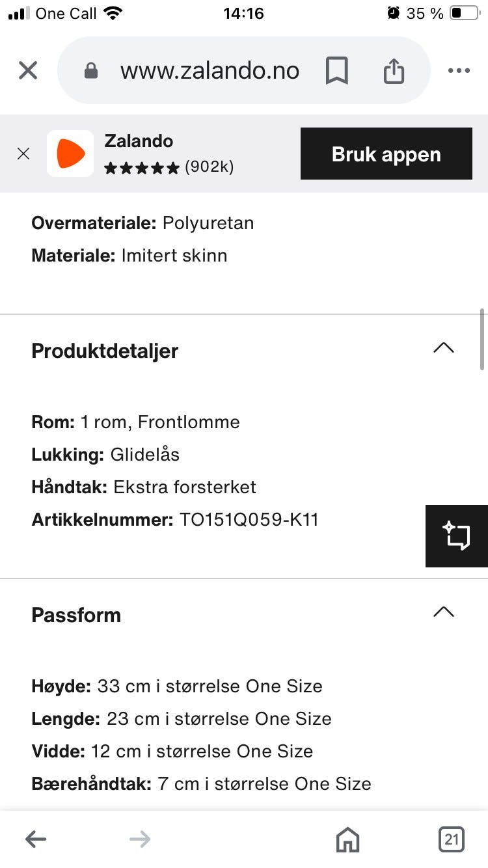Tap the Zalando five-star rating
Image resolution: width=488 pixels, height=868 pixels.
(x=142, y=168)
